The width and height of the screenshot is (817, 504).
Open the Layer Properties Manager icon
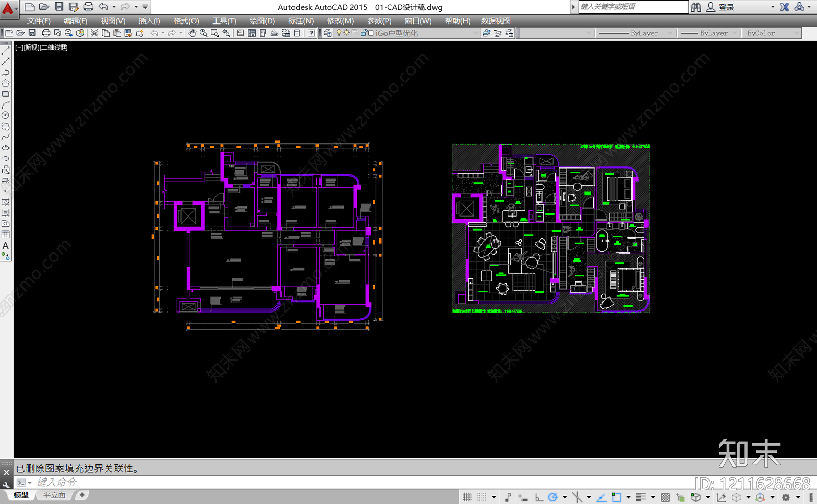click(328, 33)
